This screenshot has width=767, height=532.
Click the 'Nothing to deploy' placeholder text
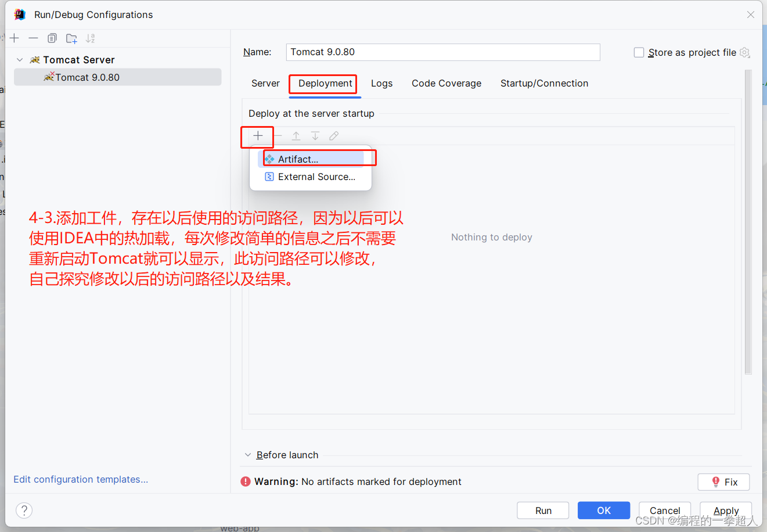(x=492, y=237)
